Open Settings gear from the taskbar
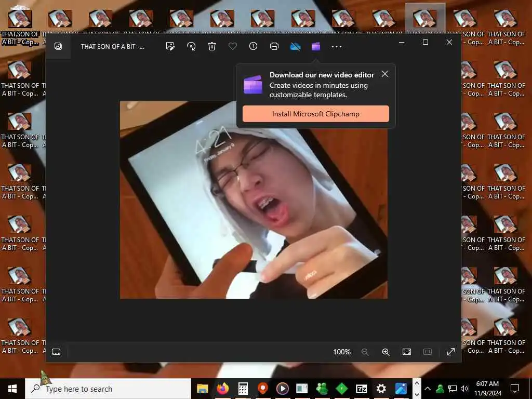 (381, 389)
